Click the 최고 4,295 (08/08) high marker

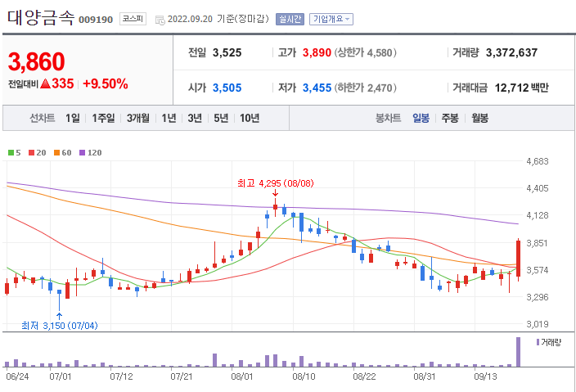[x=276, y=183]
